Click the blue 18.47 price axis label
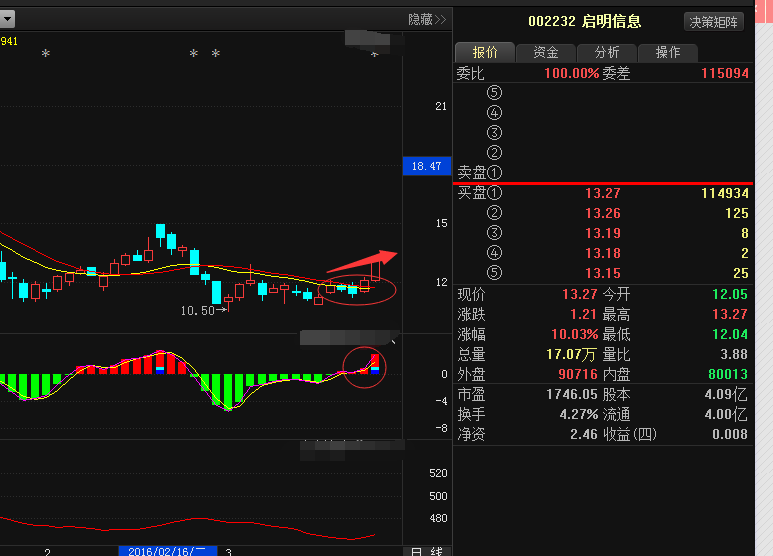 426,167
